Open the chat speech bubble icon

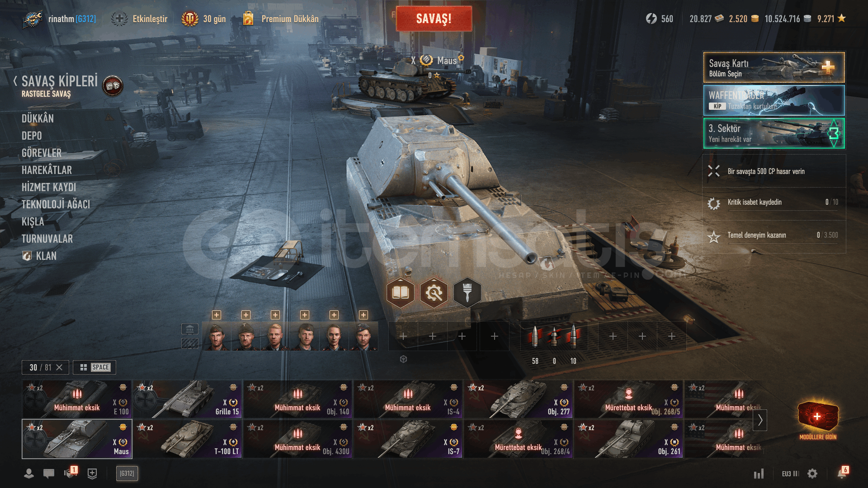pyautogui.click(x=49, y=473)
